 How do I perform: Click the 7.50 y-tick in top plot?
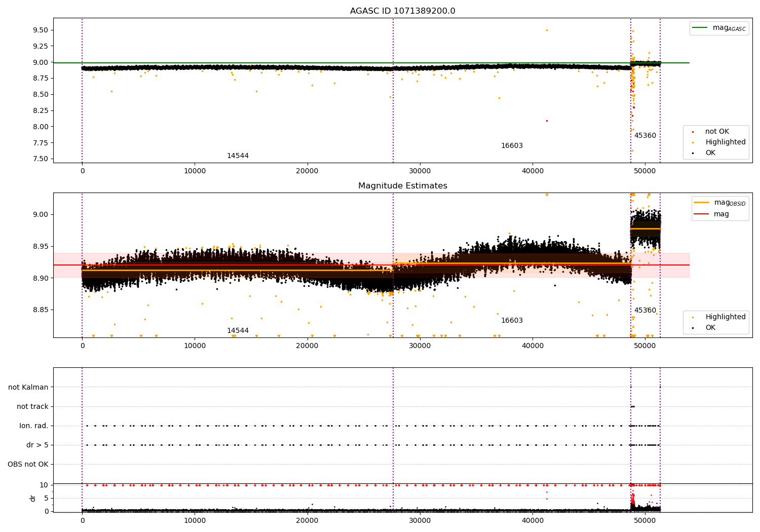pyautogui.click(x=41, y=159)
